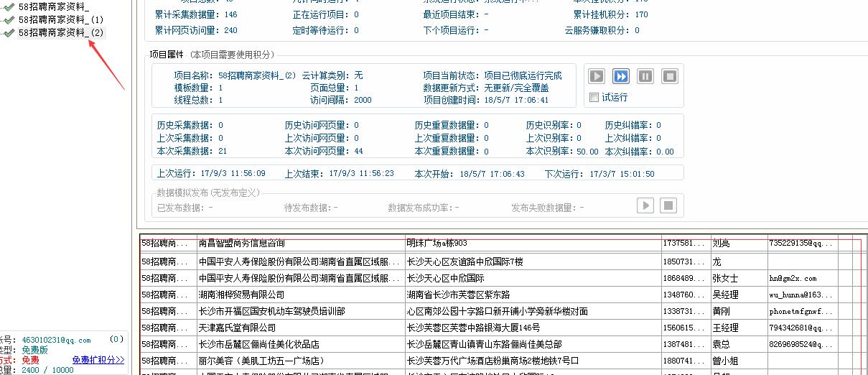Viewport: 868px width, 375px height.
Task: Enable the 试运行 checkbox
Action: coord(594,97)
